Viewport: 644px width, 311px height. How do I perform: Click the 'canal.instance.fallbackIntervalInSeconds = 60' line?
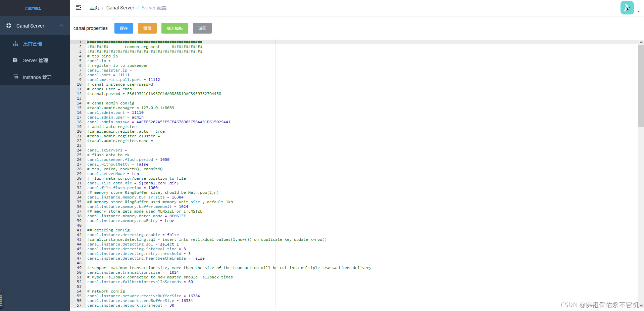pyautogui.click(x=140, y=282)
